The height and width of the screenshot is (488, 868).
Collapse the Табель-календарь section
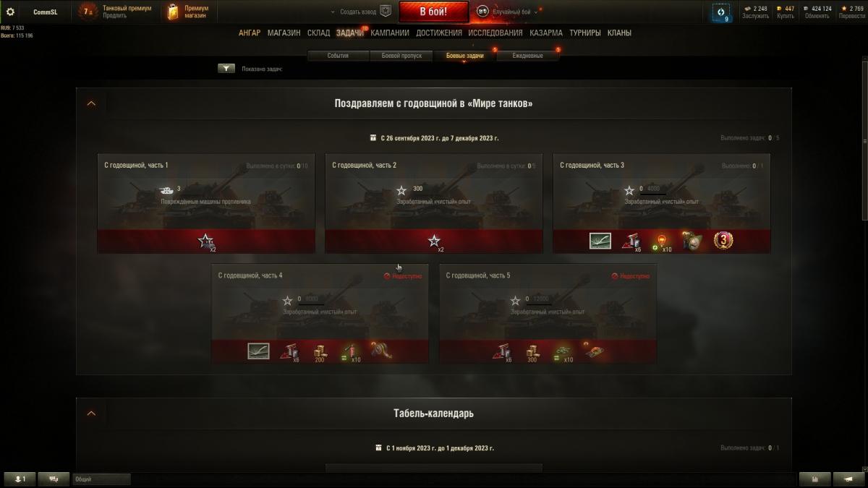coord(91,414)
